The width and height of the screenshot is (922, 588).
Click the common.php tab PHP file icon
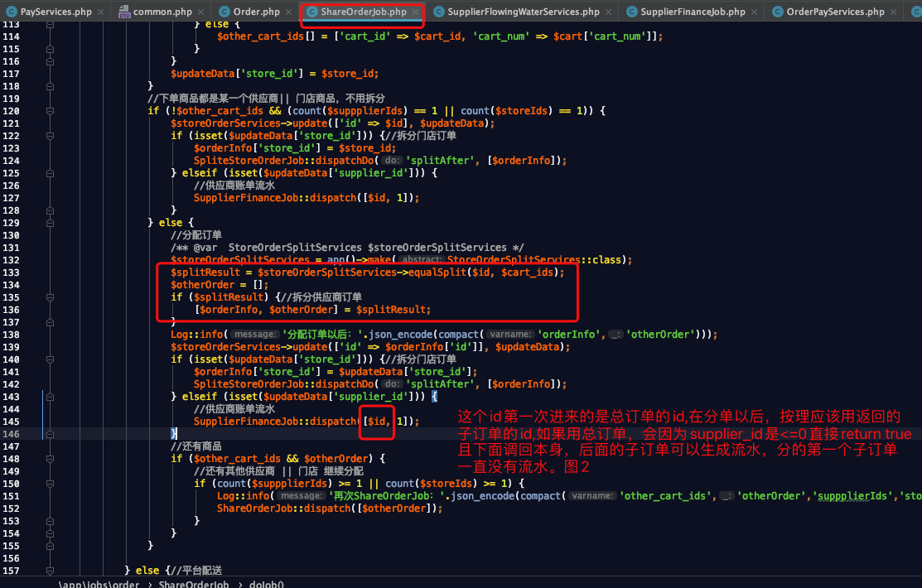click(x=124, y=12)
